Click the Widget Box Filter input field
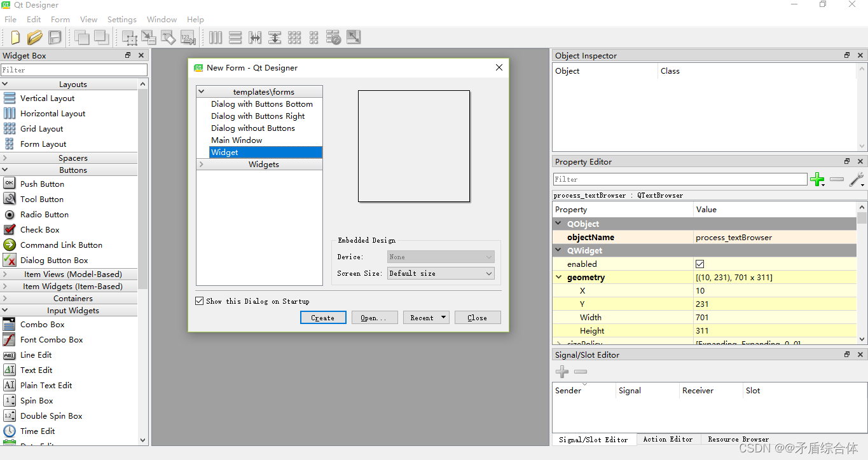 74,70
